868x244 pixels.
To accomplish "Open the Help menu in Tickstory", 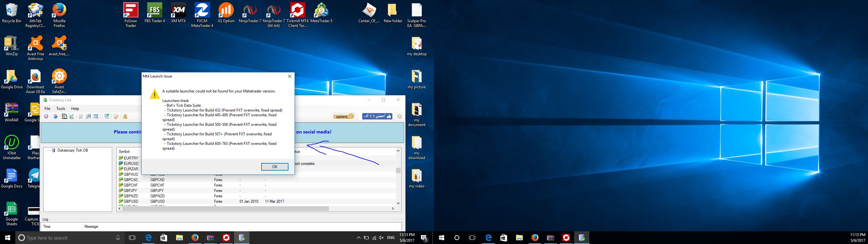I will [x=75, y=109].
